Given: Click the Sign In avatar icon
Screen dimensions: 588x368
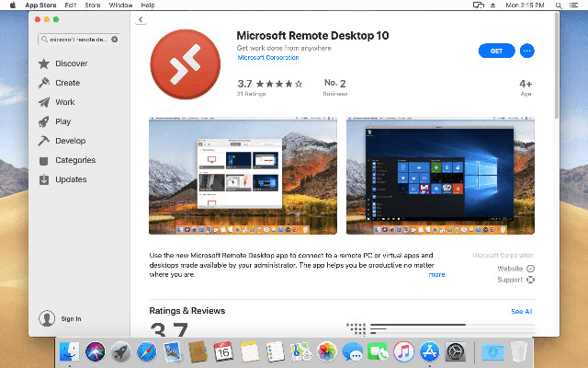Looking at the screenshot, I should pyautogui.click(x=47, y=318).
